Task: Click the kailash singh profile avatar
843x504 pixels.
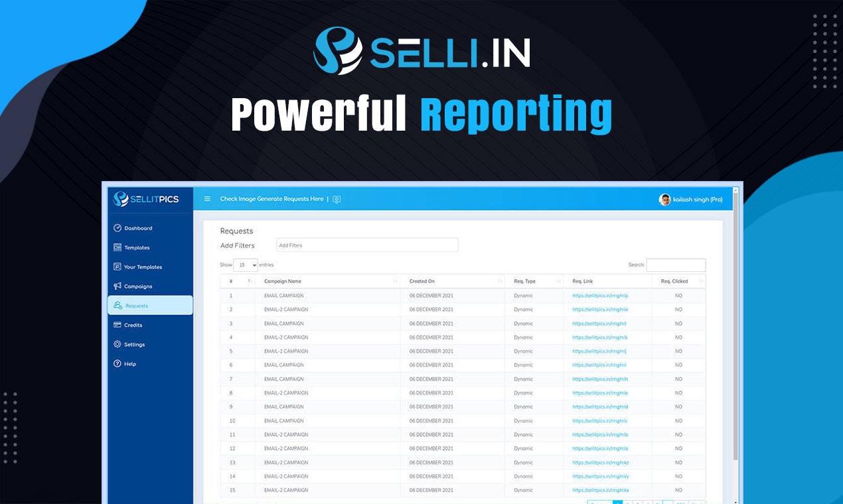Action: pyautogui.click(x=664, y=200)
